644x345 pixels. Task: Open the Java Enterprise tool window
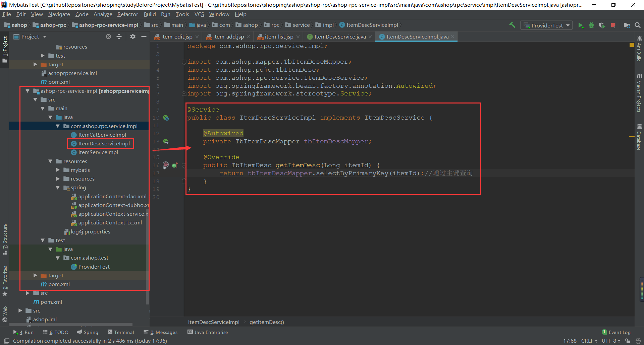tap(208, 332)
